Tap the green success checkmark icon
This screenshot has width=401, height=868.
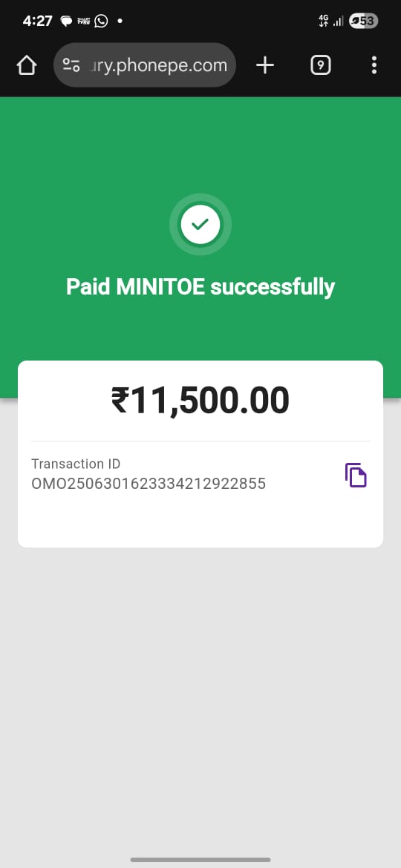(x=200, y=224)
